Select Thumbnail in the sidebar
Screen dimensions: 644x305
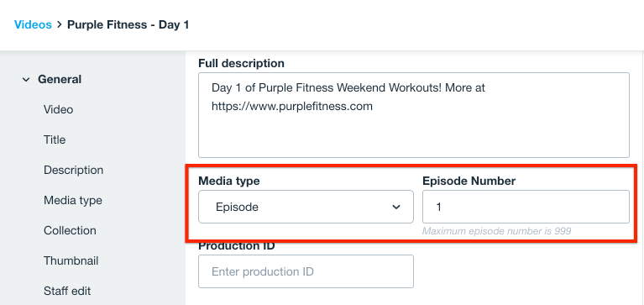coord(71,261)
